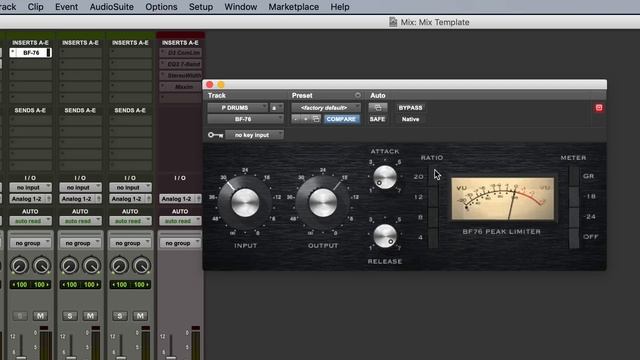This screenshot has height=360, width=640.
Task: Click the ATTACK knob
Action: pyautogui.click(x=384, y=177)
